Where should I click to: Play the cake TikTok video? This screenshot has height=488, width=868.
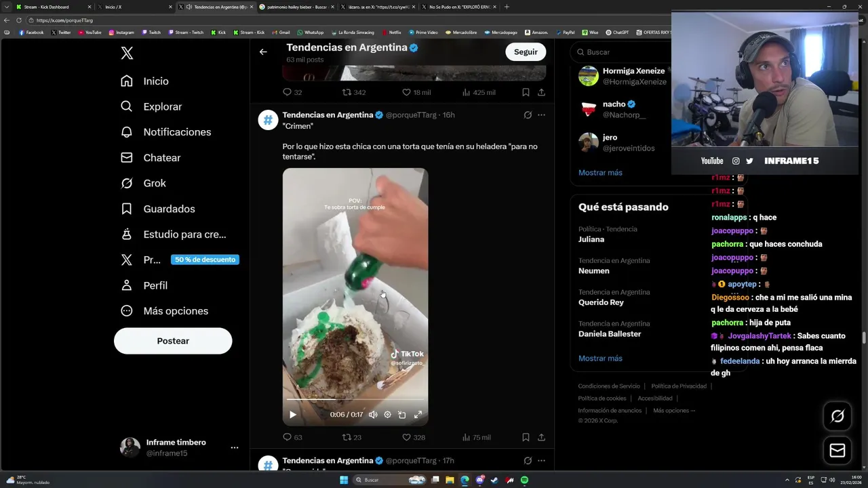[292, 415]
